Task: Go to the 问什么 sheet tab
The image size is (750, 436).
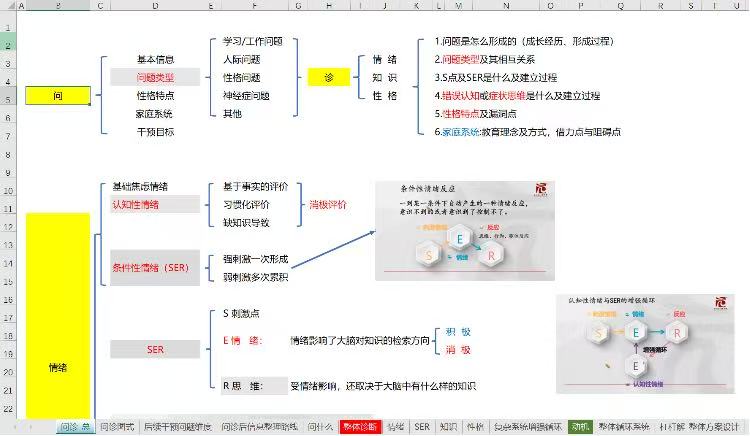Action: [321, 427]
